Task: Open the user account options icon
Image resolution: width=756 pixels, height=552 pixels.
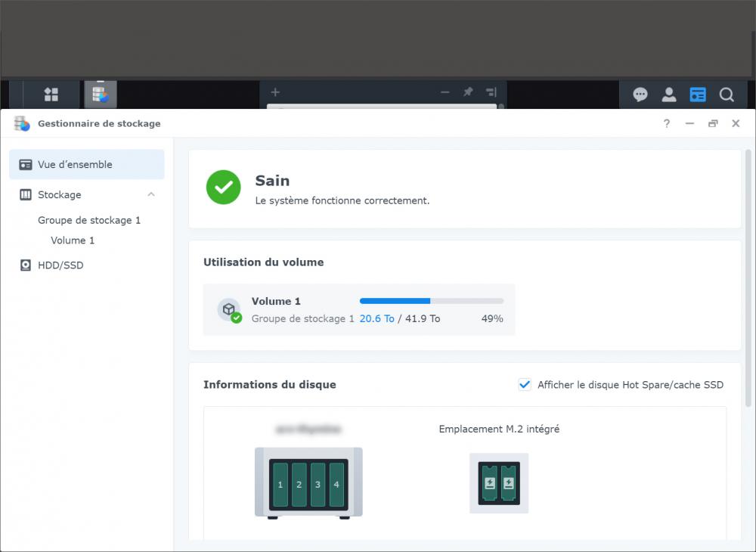Action: pos(669,95)
